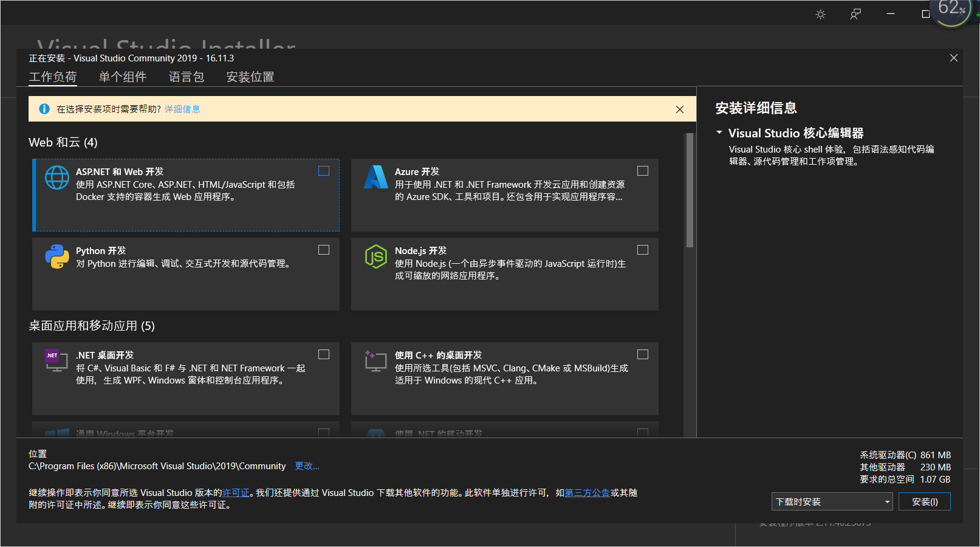Switch to the 单个组件 tab
The image size is (980, 547).
tap(123, 77)
